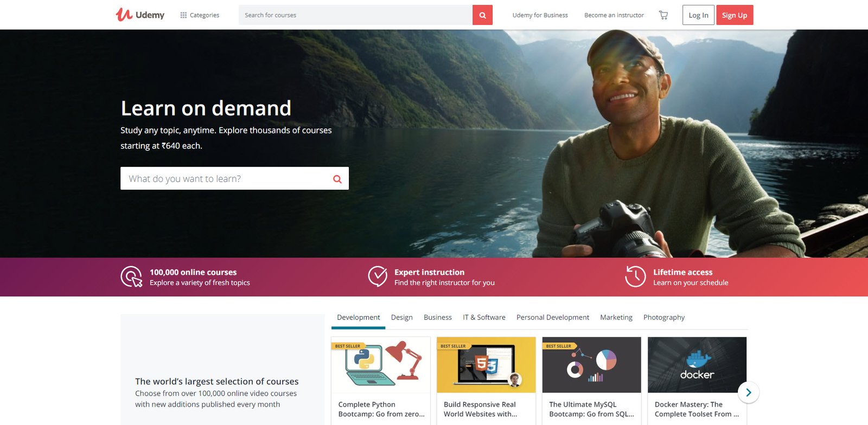Click the hero search magnifier icon
The height and width of the screenshot is (425, 868).
point(337,179)
